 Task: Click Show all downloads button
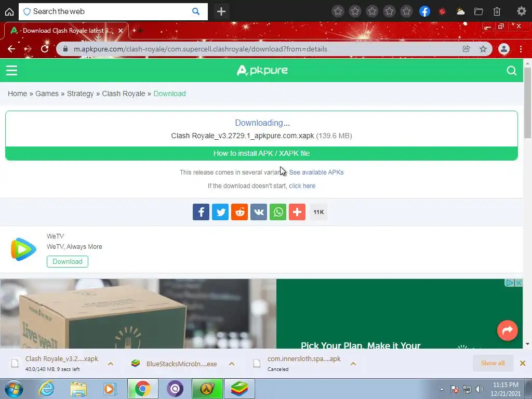point(493,363)
